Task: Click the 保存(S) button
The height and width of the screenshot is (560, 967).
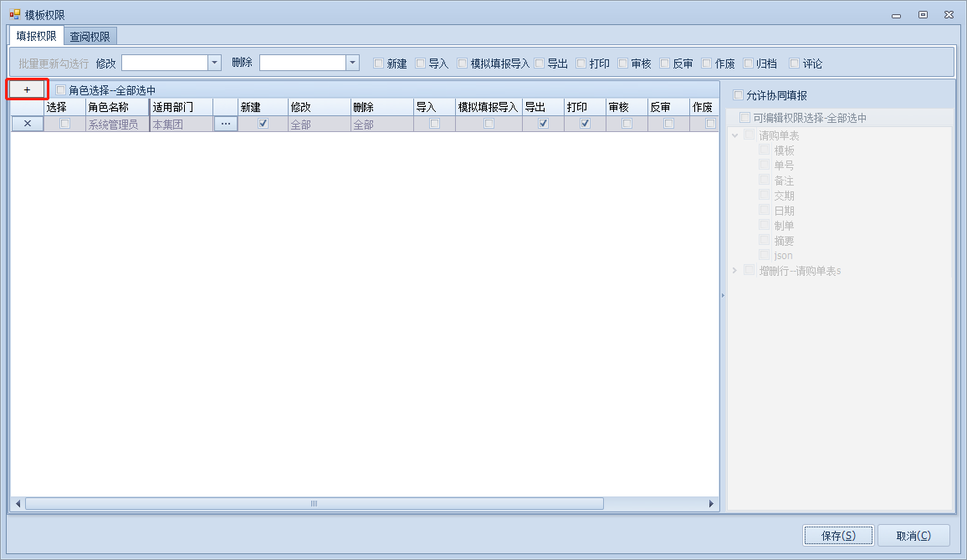Action: (x=838, y=536)
